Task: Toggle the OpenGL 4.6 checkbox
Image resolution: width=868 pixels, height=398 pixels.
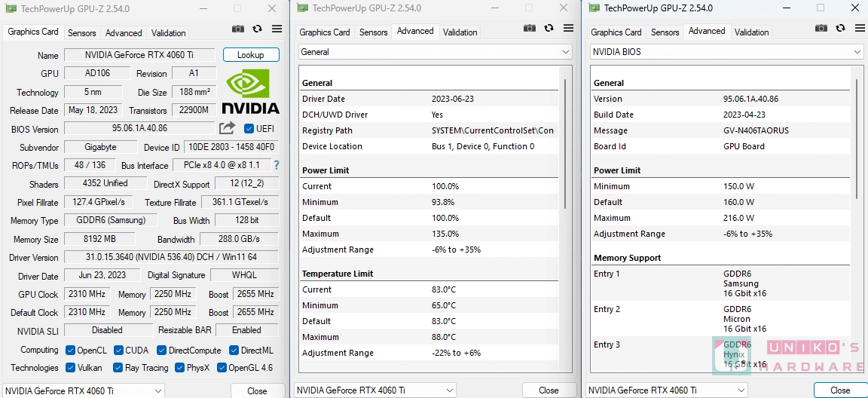Action: pos(222,368)
